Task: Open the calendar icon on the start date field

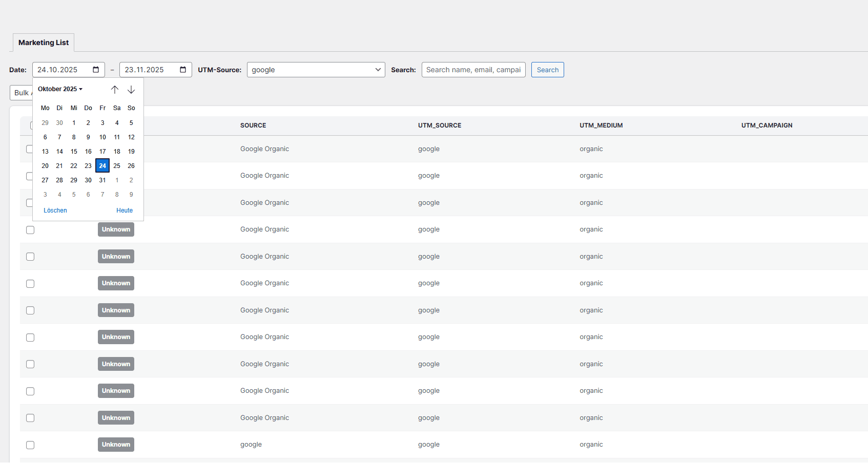Action: pos(95,69)
